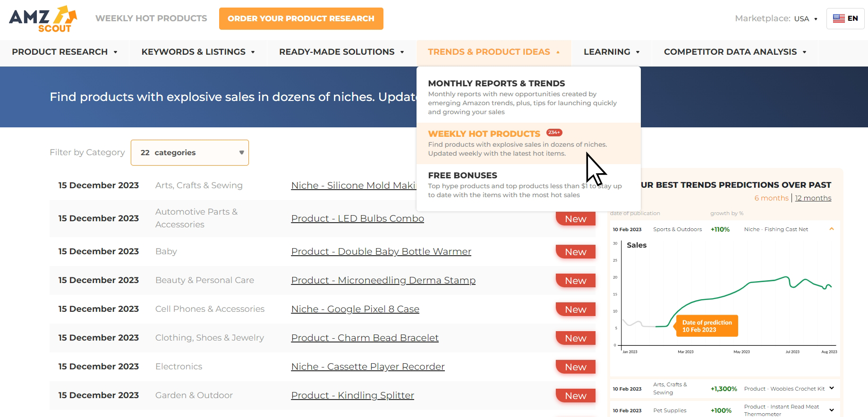Click New badge on Baby Bottle Warmer row

click(x=575, y=252)
